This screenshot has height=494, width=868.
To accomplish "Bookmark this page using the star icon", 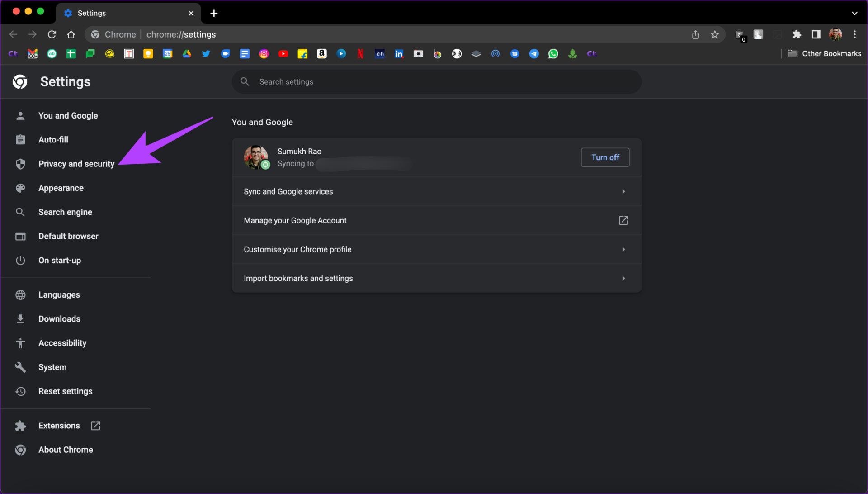I will [x=716, y=34].
